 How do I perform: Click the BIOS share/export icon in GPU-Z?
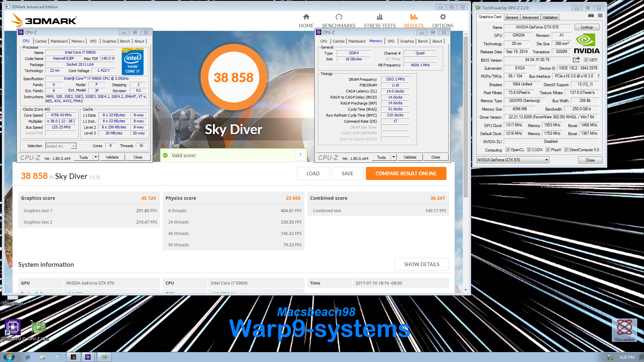click(576, 60)
